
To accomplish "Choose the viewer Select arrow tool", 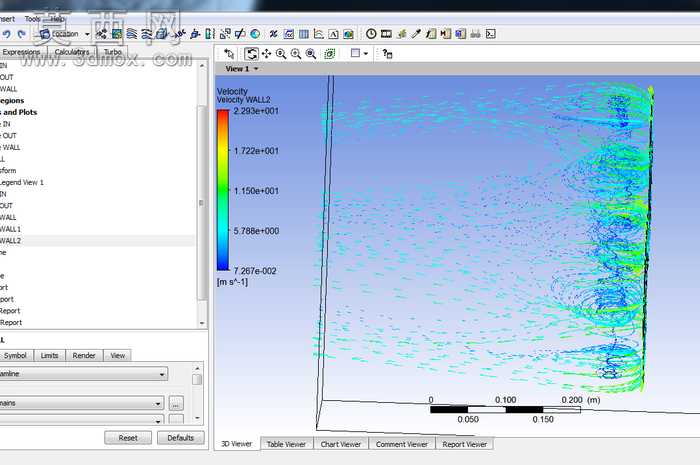I will click(229, 54).
